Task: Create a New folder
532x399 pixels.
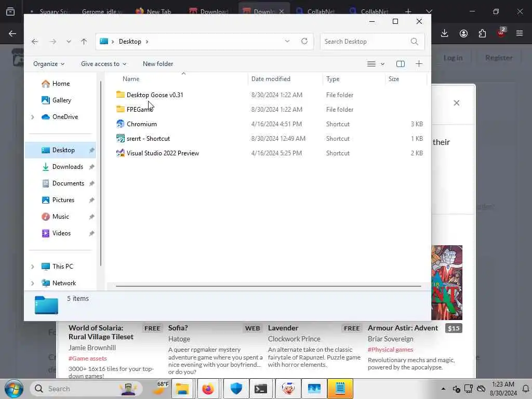Action: (158, 64)
